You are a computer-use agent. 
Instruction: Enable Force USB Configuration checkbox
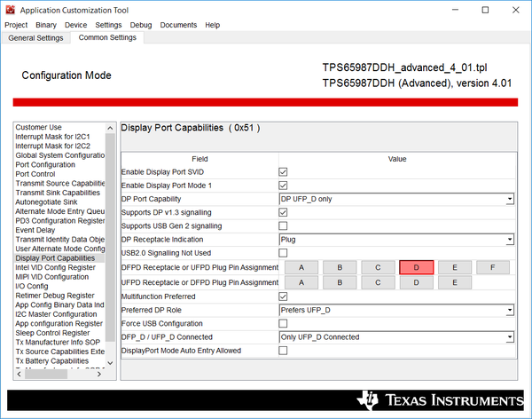pyautogui.click(x=283, y=323)
